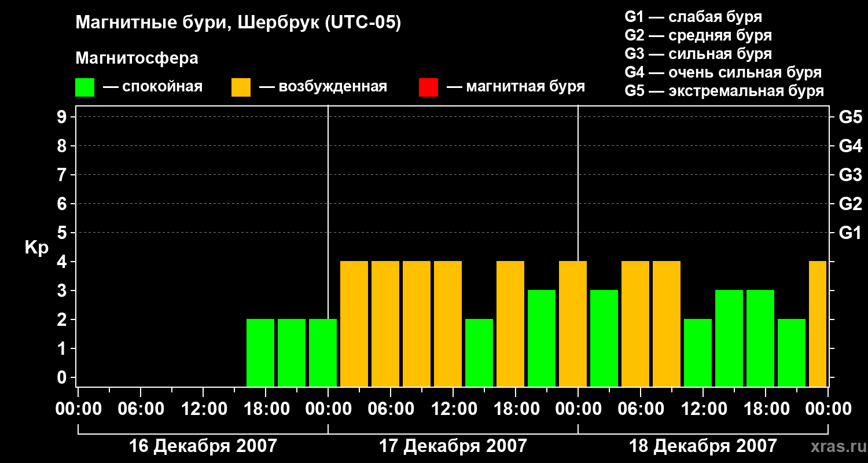The width and height of the screenshot is (868, 463).
Task: Click the '16 Декабря 2007' date label
Action: 203,446
